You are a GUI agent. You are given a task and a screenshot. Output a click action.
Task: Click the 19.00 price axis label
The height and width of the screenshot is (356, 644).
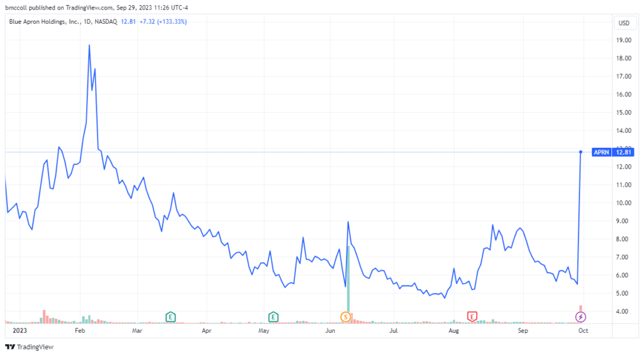(624, 40)
